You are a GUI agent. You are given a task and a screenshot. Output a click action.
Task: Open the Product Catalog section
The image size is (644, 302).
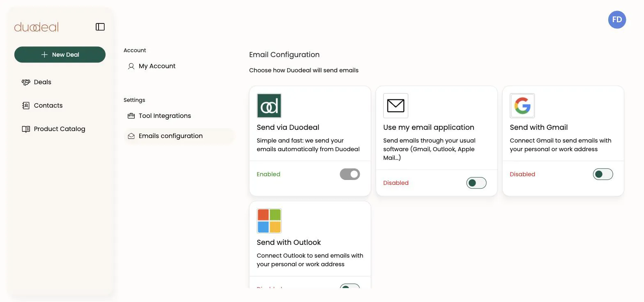pyautogui.click(x=60, y=129)
